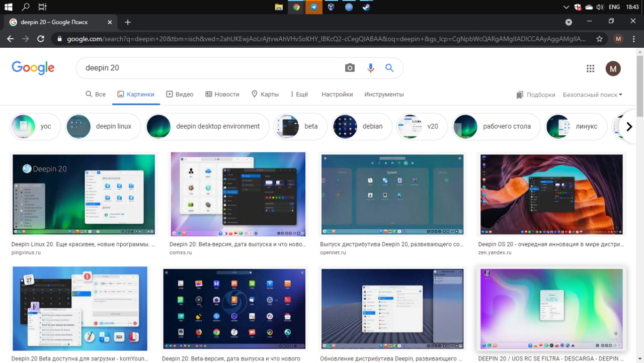
Task: Open the 'DEEPIN 20 / UOS RC' image
Action: coord(552,309)
